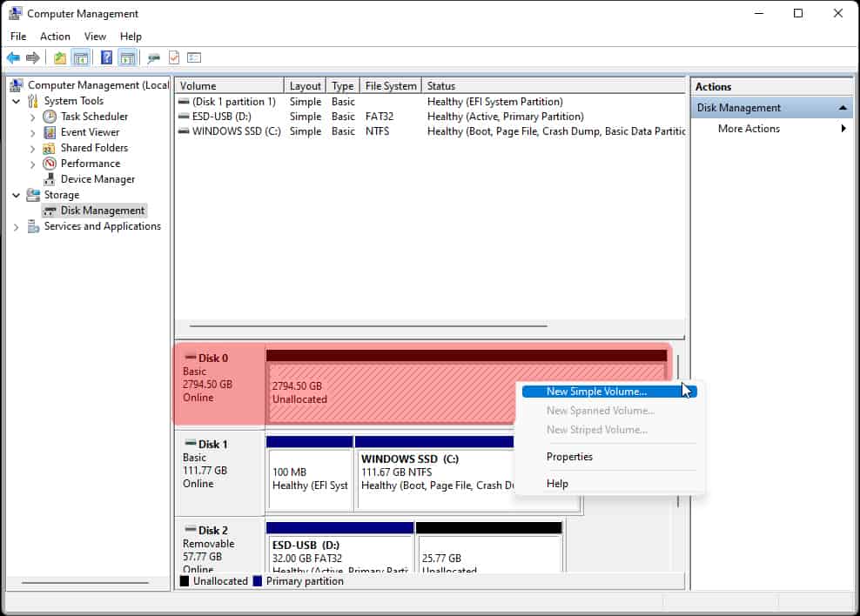
Task: Click the last toolbar settings list icon
Action: pyautogui.click(x=194, y=57)
